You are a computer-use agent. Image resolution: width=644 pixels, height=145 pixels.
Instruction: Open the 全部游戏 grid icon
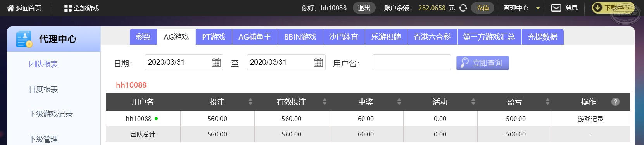pyautogui.click(x=68, y=8)
